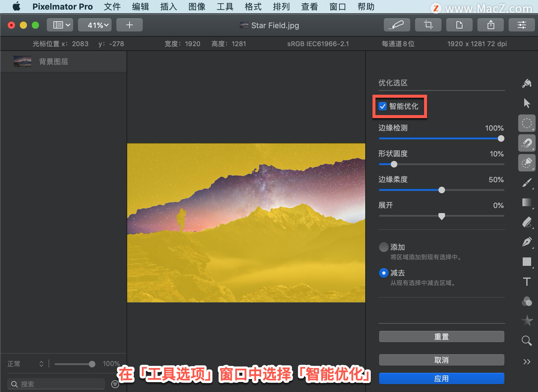
Task: Select the 背景图层 layer thumbnail
Action: 22,61
